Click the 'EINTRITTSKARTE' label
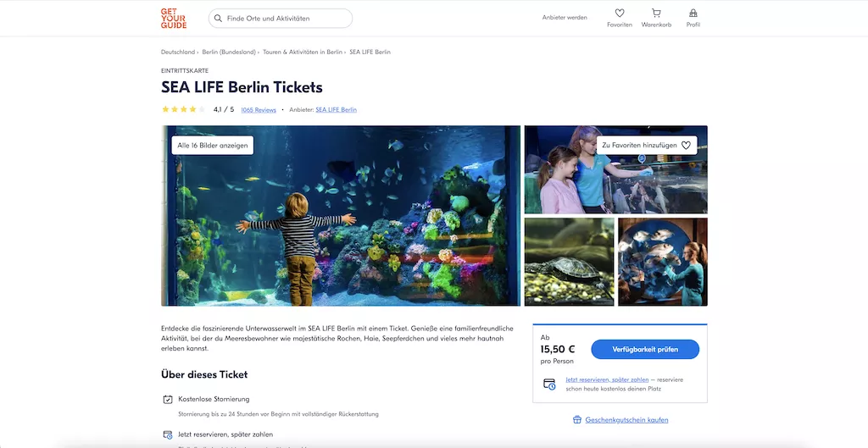868x448 pixels. (x=185, y=71)
